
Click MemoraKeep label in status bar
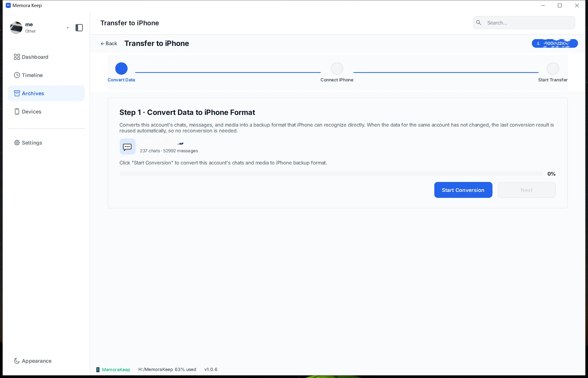point(116,369)
